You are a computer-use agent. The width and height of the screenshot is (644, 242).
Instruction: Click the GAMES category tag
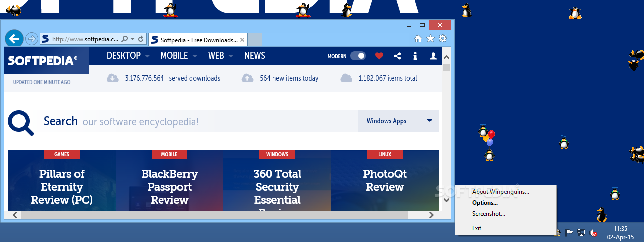tap(62, 154)
